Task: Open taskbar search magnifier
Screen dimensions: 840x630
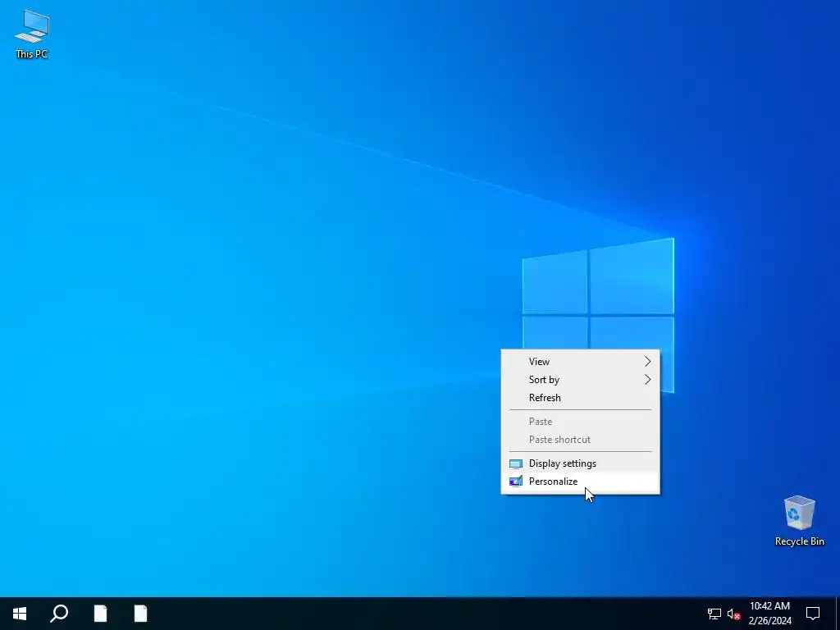Action: (59, 614)
